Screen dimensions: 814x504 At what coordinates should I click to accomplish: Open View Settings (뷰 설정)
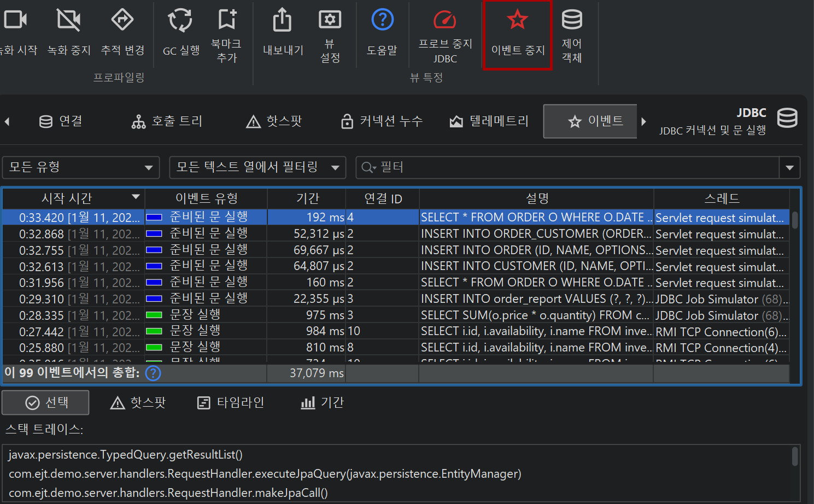click(330, 21)
